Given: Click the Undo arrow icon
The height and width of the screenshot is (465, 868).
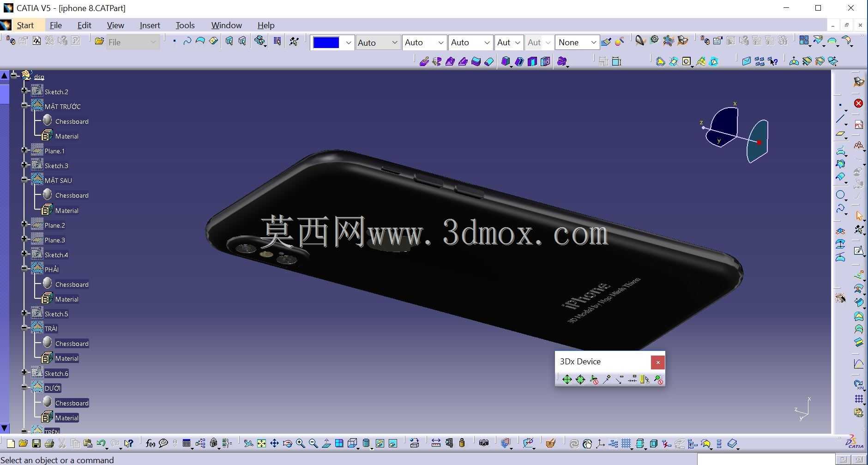Looking at the screenshot, I should (101, 443).
